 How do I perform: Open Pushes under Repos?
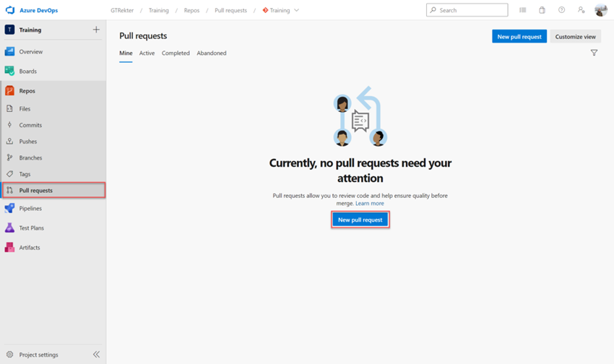[x=27, y=142]
